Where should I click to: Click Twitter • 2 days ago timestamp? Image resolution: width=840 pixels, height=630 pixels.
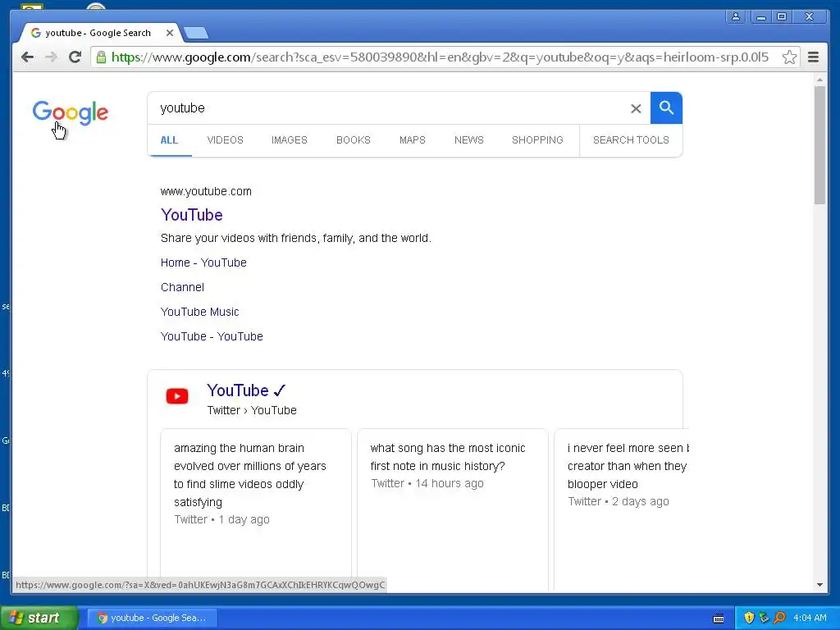point(619,501)
